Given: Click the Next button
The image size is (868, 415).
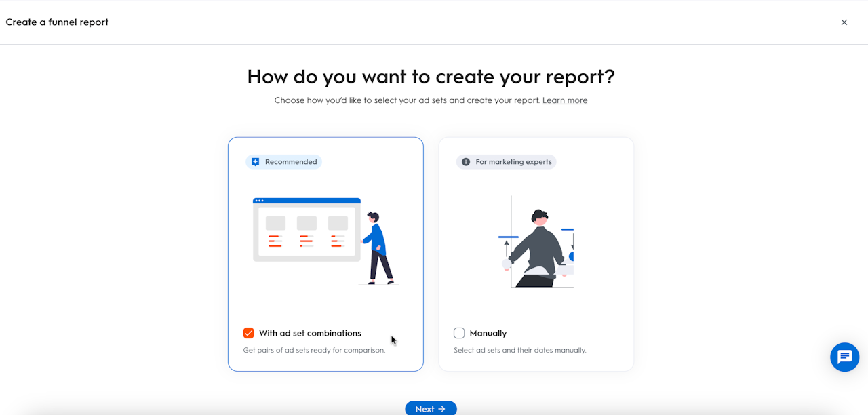Looking at the screenshot, I should click(431, 408).
